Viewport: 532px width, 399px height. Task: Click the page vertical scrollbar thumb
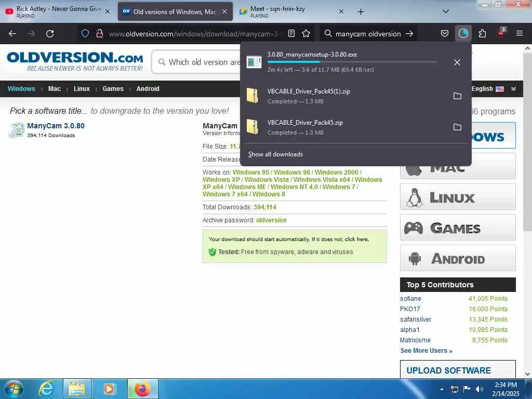[x=527, y=142]
